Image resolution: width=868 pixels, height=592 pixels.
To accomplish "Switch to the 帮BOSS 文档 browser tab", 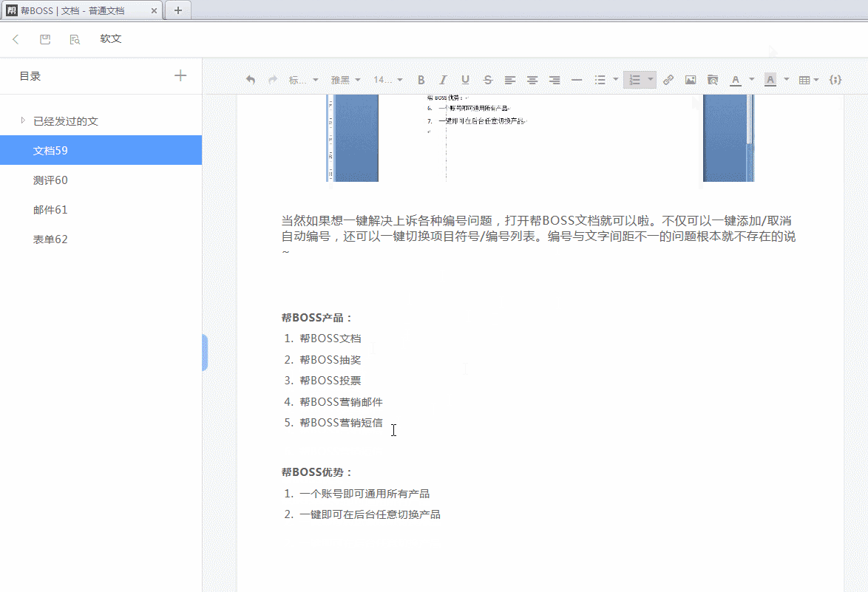I will (x=74, y=10).
